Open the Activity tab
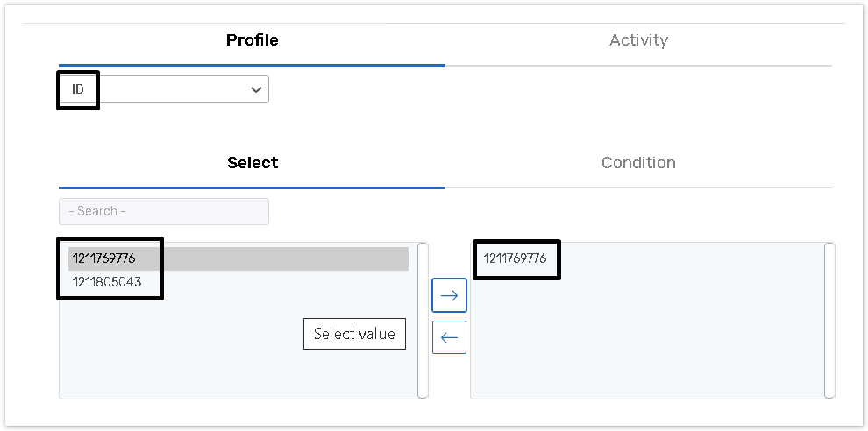The height and width of the screenshot is (431, 868). point(638,40)
